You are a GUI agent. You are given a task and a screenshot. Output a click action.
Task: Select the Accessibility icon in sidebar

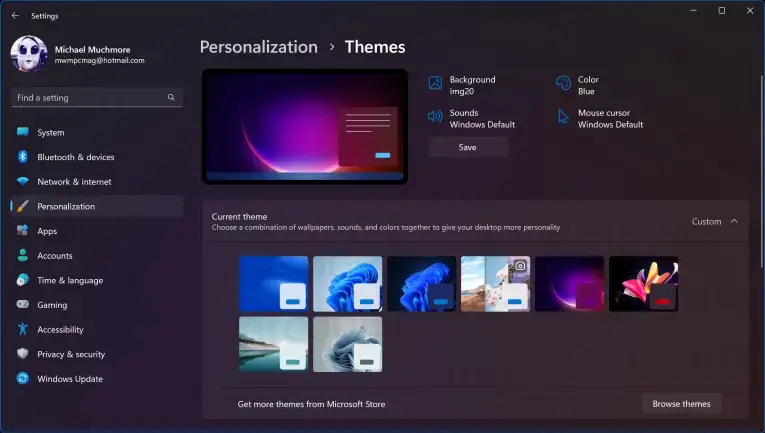22,330
